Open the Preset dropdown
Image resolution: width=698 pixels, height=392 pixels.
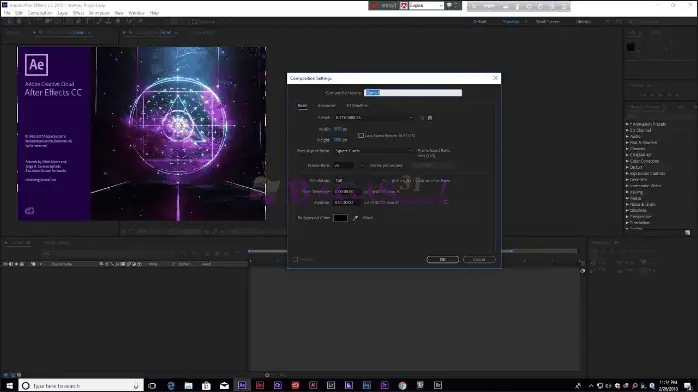[373, 117]
